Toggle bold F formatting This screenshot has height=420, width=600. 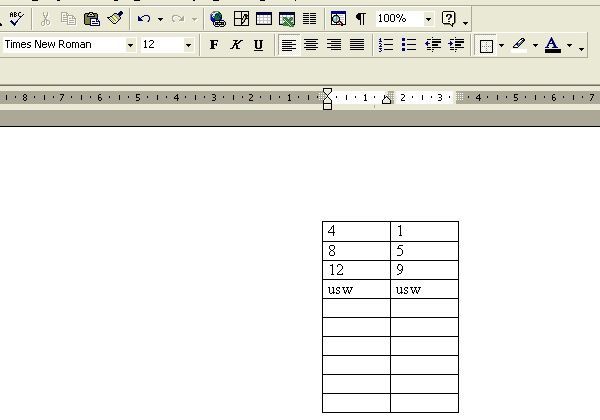click(x=214, y=45)
